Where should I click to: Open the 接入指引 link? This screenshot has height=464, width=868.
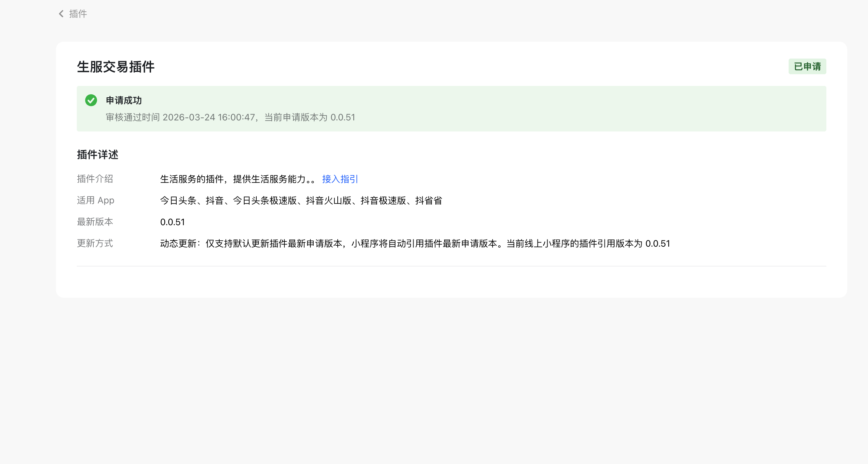point(340,179)
